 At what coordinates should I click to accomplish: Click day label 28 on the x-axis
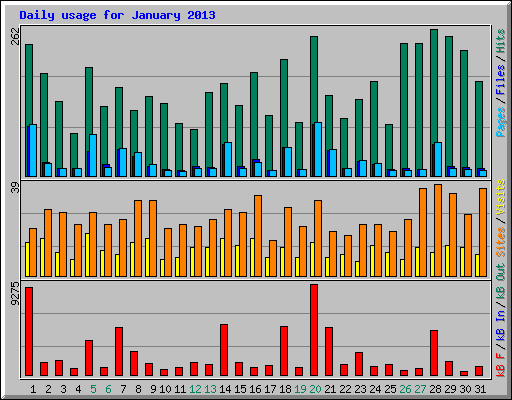[x=435, y=389]
